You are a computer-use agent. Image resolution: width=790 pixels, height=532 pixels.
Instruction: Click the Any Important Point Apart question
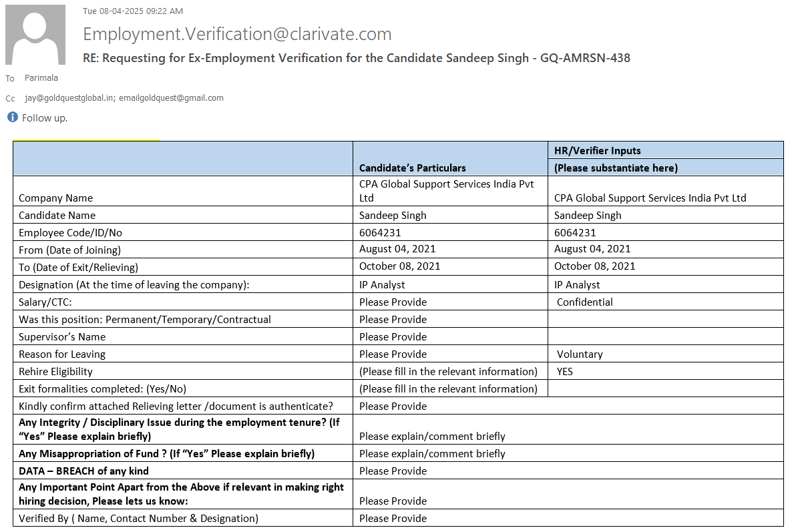tap(182, 494)
